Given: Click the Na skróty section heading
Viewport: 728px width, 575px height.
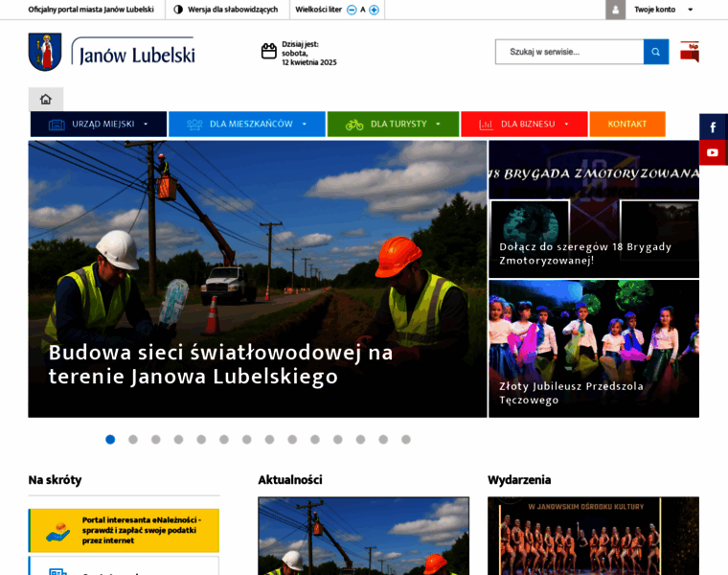Looking at the screenshot, I should click(x=55, y=480).
